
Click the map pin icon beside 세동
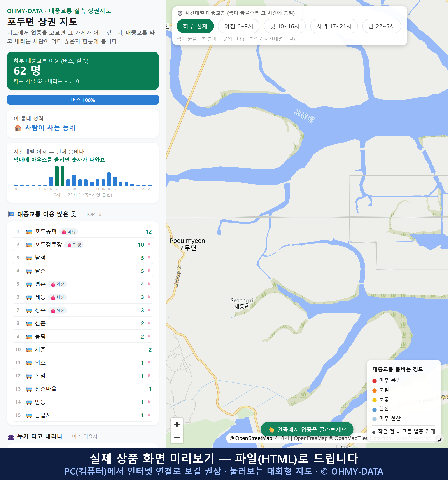pos(149,297)
